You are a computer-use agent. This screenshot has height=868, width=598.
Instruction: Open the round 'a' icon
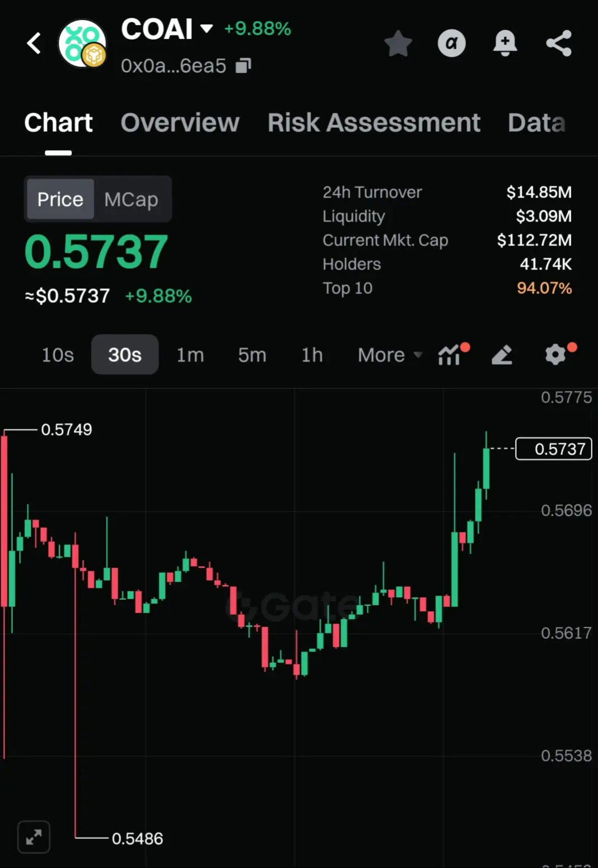pyautogui.click(x=452, y=43)
